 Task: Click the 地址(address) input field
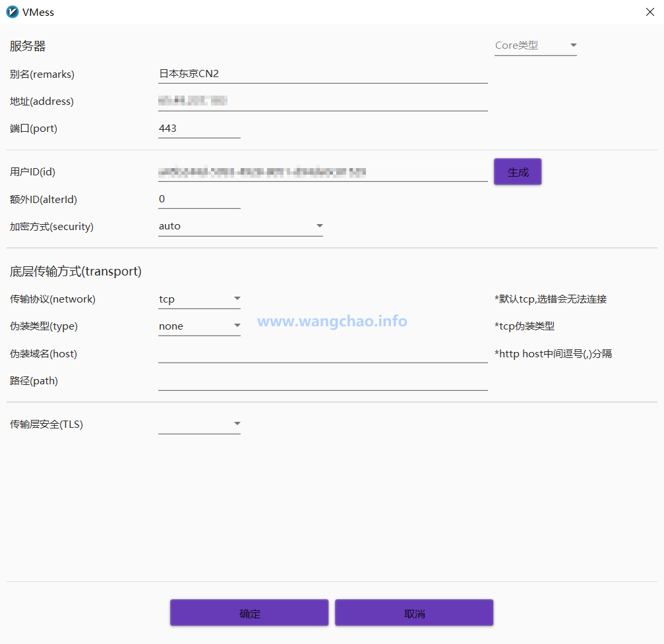coord(322,101)
